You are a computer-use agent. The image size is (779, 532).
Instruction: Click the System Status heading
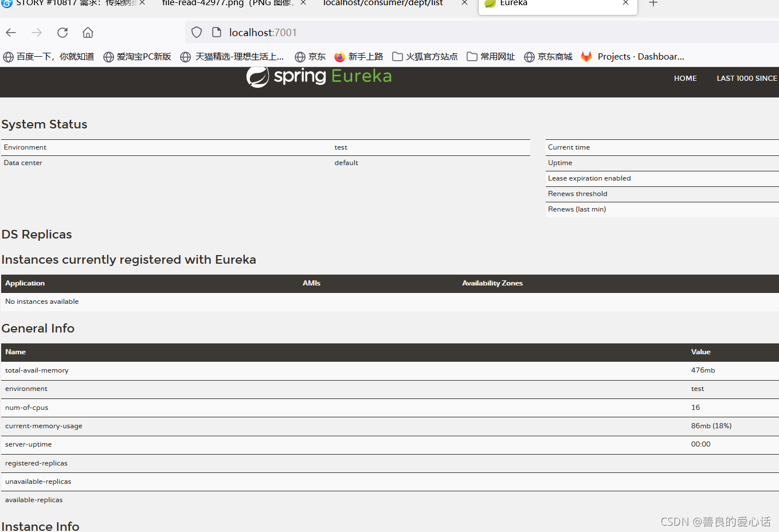(x=44, y=124)
